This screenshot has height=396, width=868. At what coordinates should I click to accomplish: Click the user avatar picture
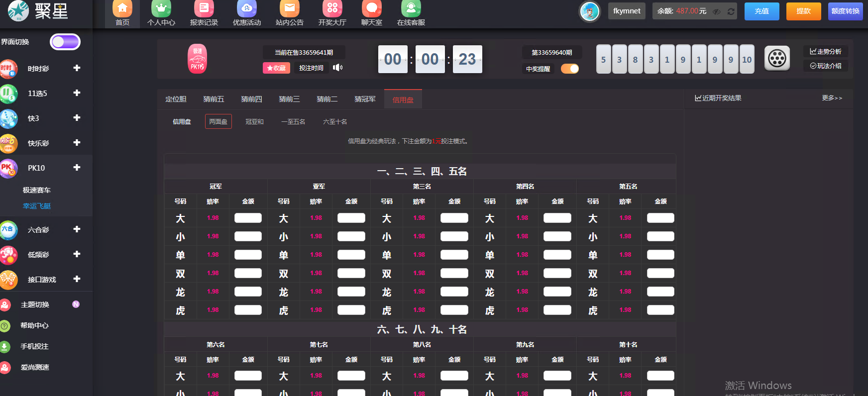click(x=590, y=11)
